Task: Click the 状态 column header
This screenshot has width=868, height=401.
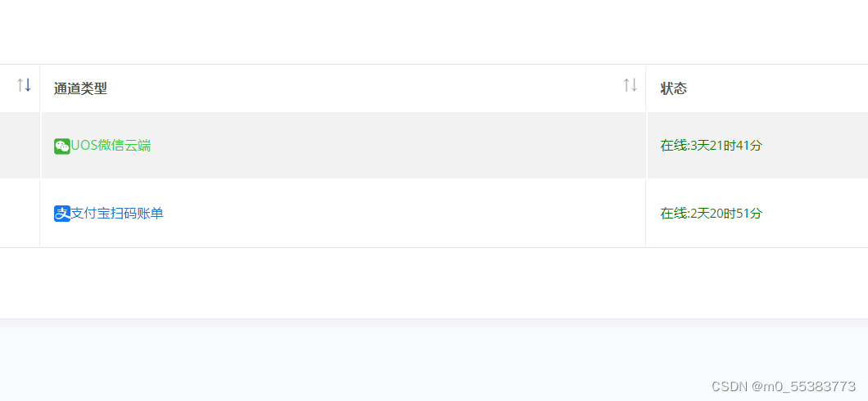Action: (674, 88)
